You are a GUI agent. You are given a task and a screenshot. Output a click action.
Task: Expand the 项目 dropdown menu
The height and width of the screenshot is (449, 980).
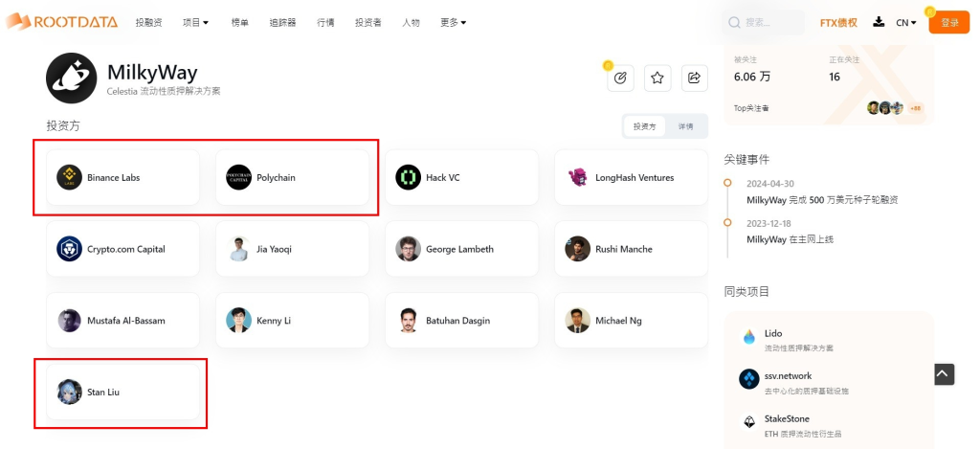pyautogui.click(x=196, y=22)
